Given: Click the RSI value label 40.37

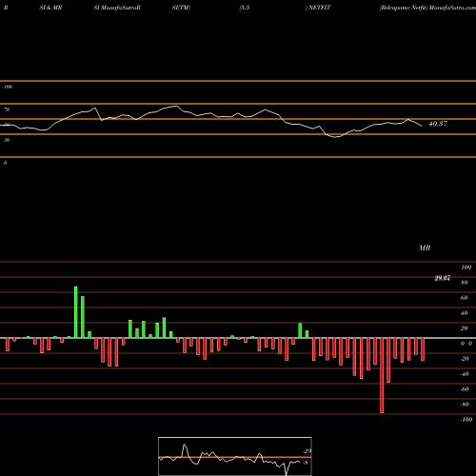Looking at the screenshot, I should [438, 124].
